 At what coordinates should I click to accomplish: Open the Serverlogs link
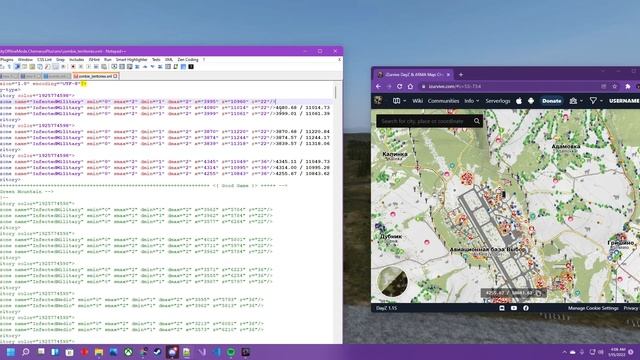coord(498,101)
